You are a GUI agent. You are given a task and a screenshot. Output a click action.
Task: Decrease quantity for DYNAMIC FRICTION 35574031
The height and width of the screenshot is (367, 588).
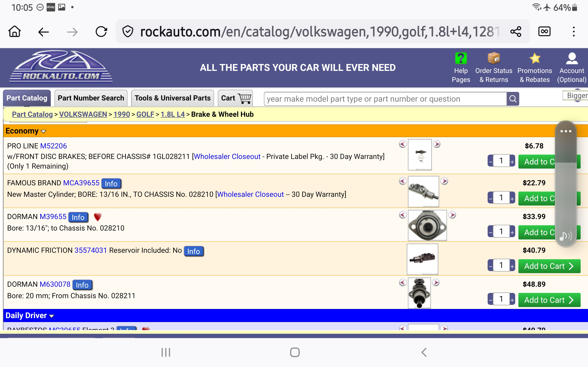491,266
